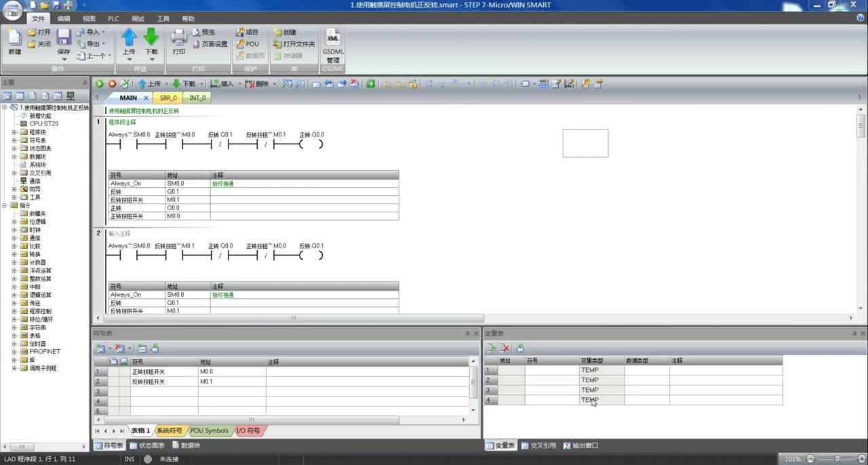Open the 数据块 bottom panel button
Viewport: 868px width, 465px height.
tap(186, 446)
